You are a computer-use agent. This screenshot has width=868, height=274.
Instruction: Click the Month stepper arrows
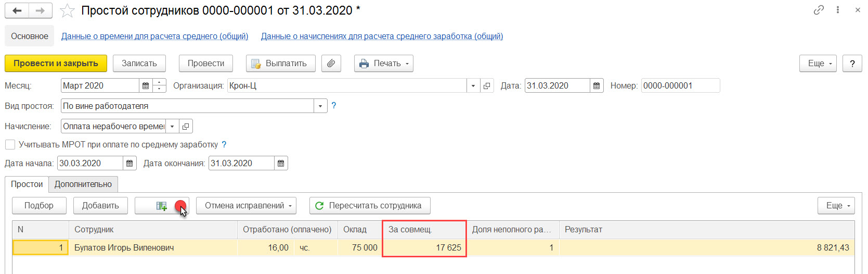160,86
